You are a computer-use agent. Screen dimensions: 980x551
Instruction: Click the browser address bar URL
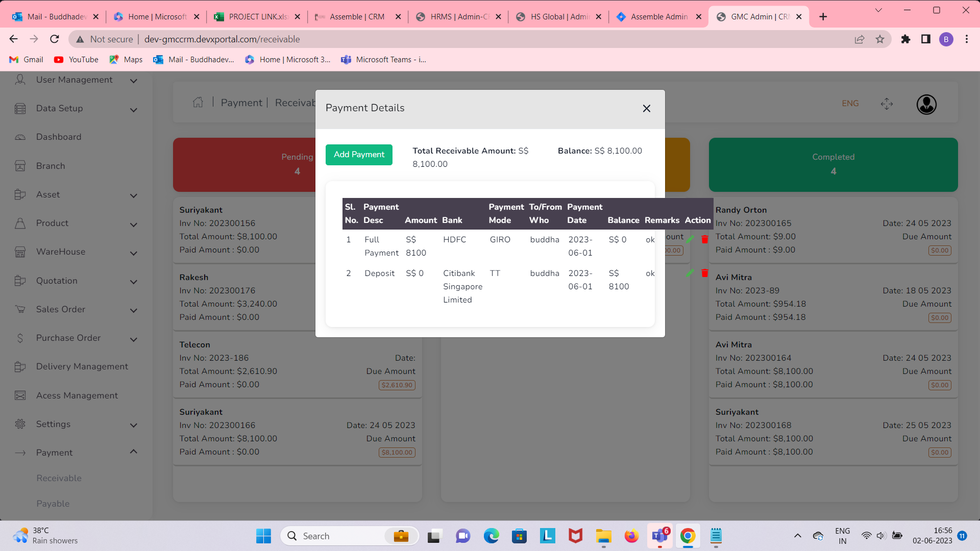click(222, 39)
